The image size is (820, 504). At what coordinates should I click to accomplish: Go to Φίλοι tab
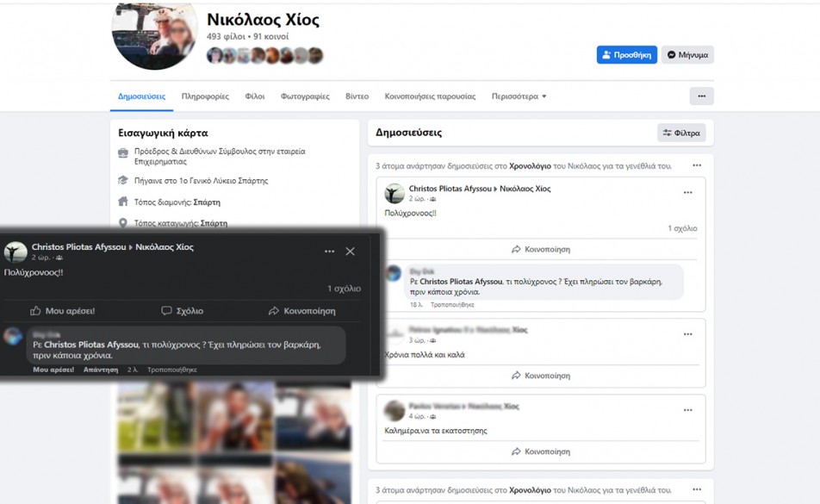coord(255,96)
